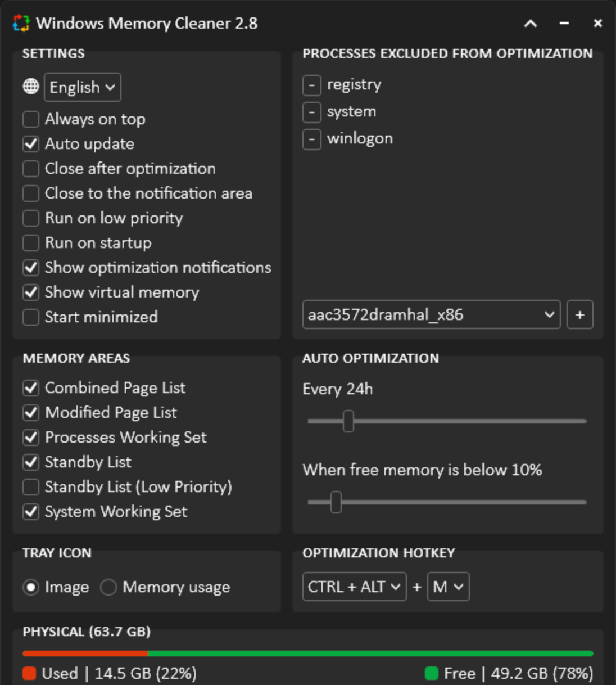The image size is (616, 685).
Task: Click the Windows Memory Cleaner app logo
Action: (x=21, y=23)
